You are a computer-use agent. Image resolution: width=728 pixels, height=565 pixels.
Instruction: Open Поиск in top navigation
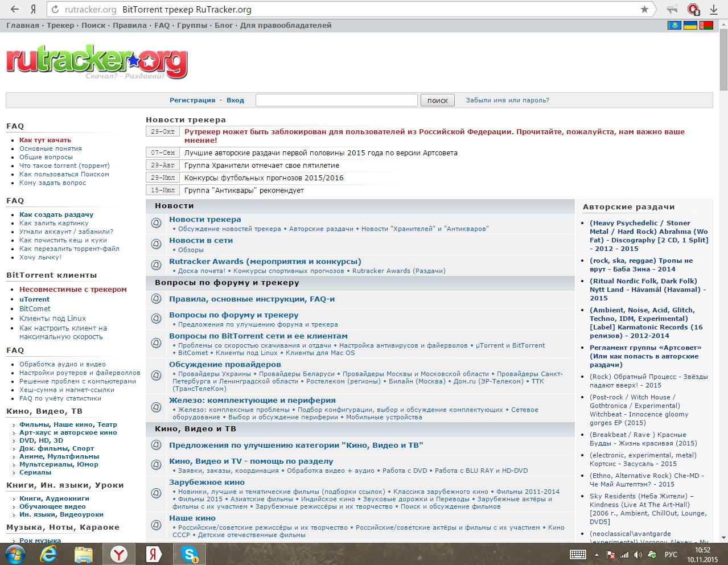pos(93,26)
